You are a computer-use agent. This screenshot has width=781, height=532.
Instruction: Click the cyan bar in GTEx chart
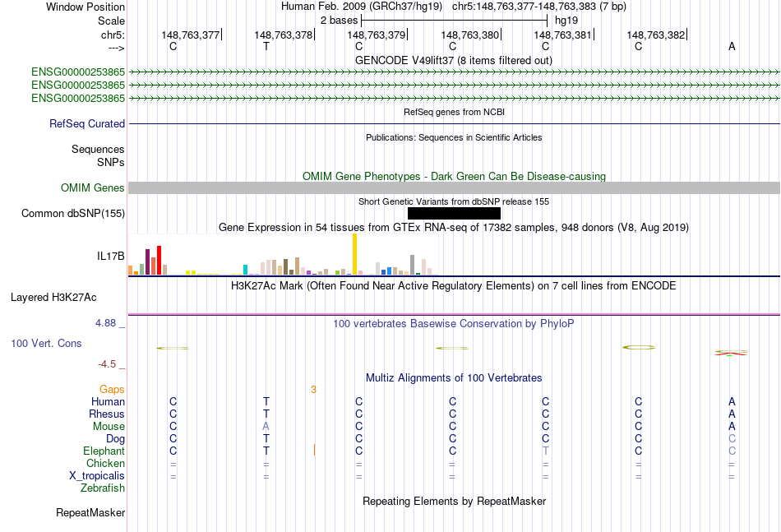pos(245,270)
